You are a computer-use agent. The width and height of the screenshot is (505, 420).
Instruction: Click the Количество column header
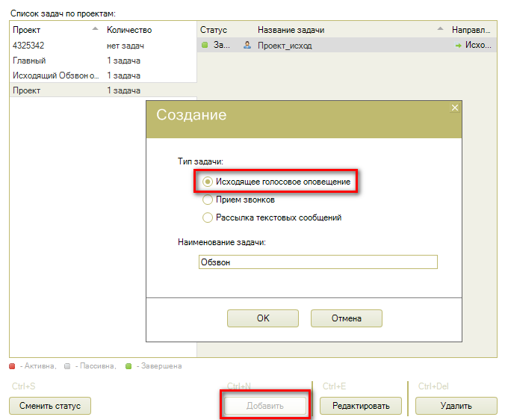129,30
